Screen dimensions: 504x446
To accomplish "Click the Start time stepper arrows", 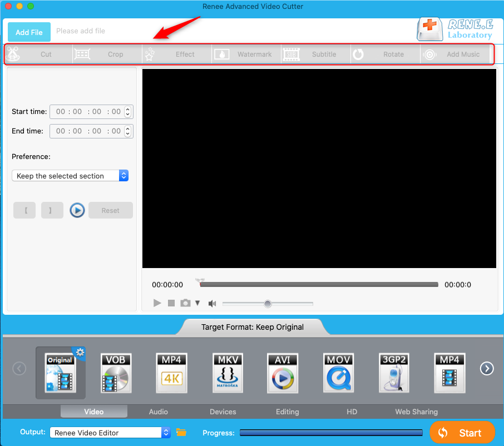I will tap(128, 112).
